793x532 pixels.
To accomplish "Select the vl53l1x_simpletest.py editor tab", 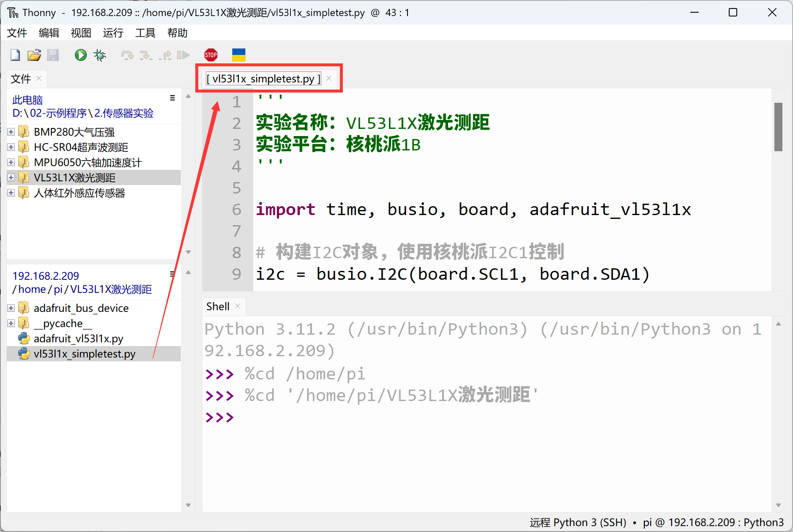I will (x=263, y=79).
